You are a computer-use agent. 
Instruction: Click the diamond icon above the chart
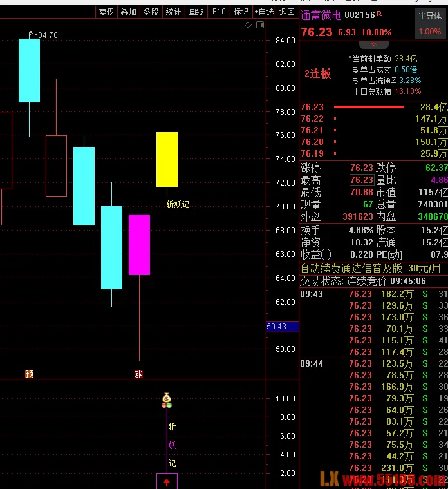pos(248,25)
